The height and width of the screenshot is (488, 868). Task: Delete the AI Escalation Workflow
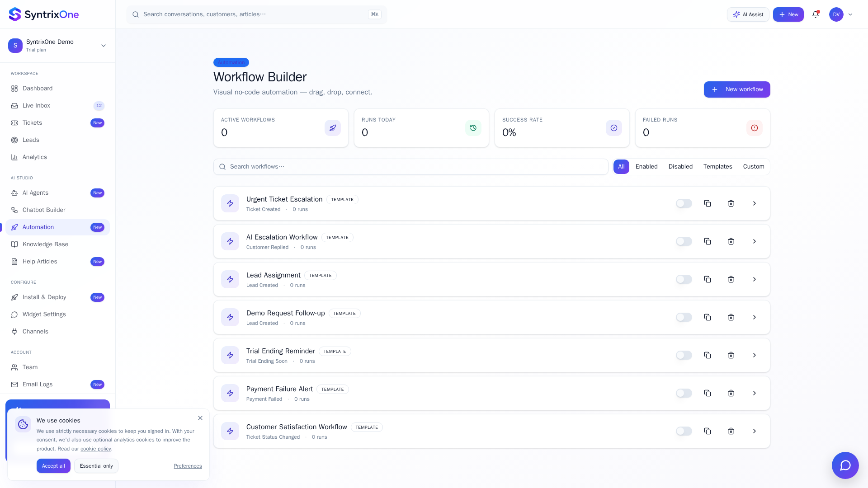(x=731, y=241)
